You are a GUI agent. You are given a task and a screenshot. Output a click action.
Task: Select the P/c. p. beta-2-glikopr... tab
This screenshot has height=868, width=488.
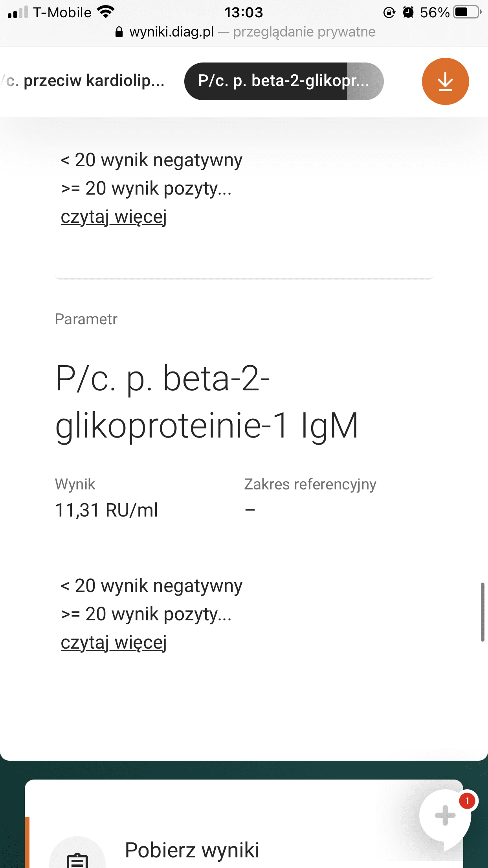click(284, 81)
